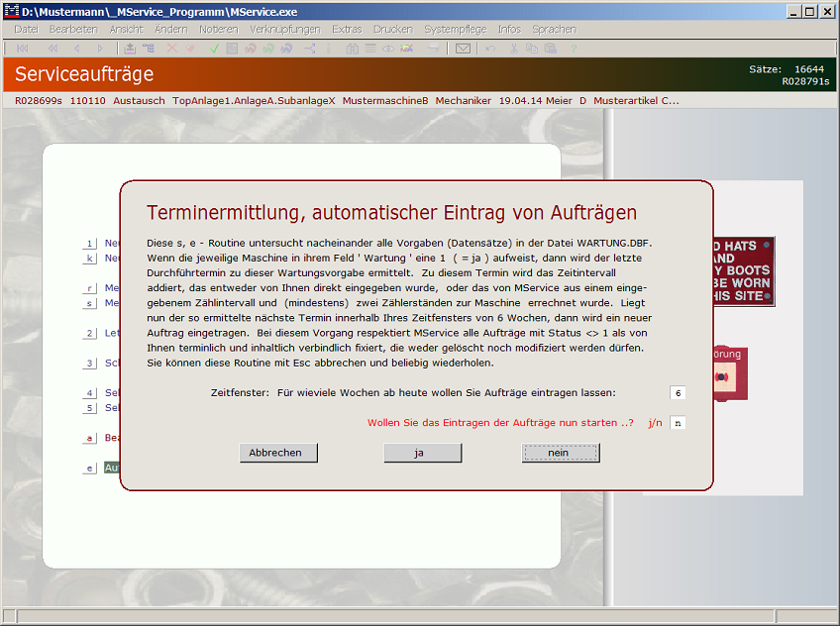Confirm with the ja button

point(422,453)
